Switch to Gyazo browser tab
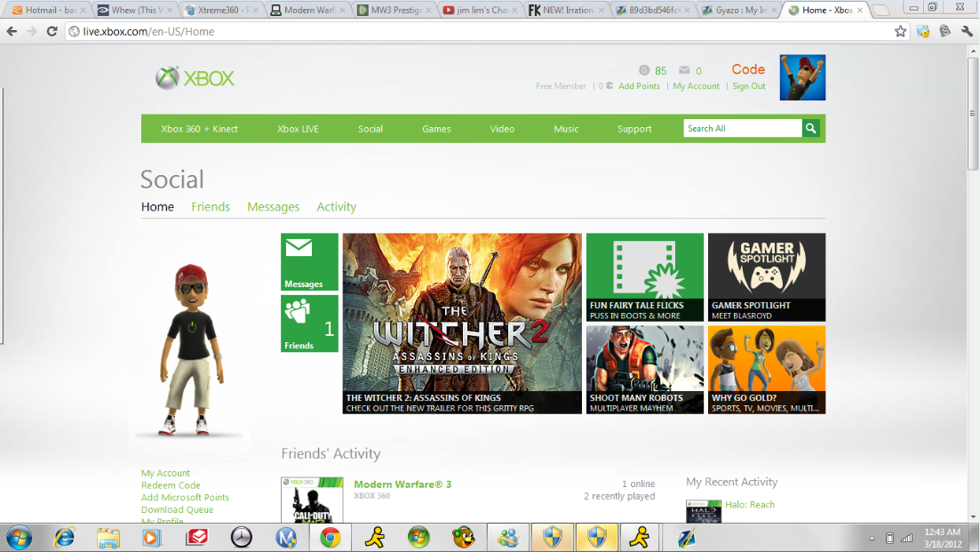 (741, 10)
